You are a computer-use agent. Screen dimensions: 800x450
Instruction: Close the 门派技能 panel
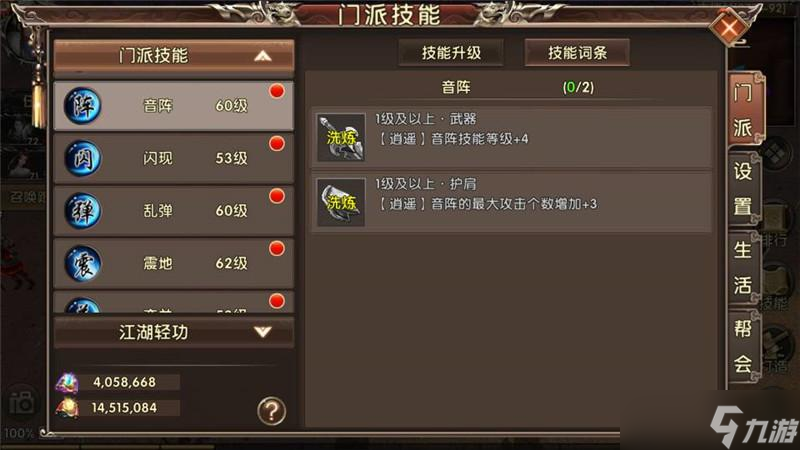(729, 28)
